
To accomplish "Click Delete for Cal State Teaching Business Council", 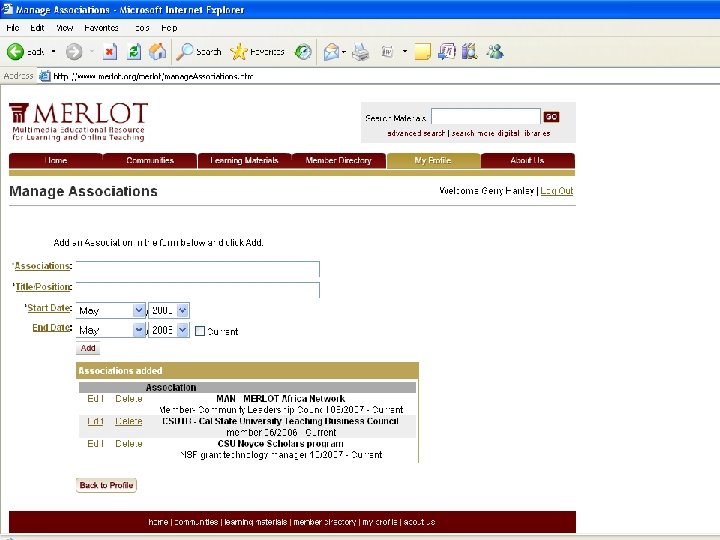I will [x=129, y=421].
